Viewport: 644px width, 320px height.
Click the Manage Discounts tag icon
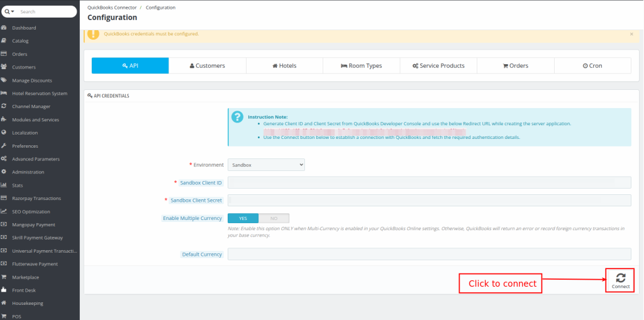4,80
